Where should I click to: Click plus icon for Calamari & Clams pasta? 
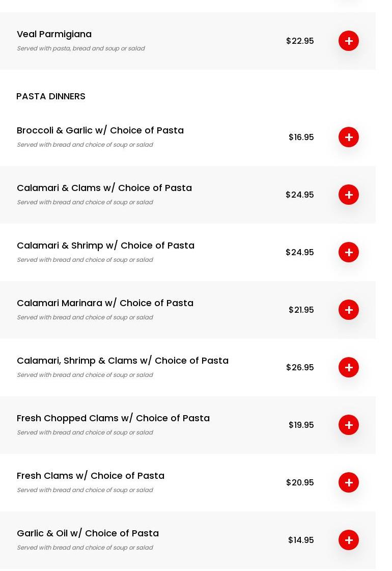pyautogui.click(x=349, y=195)
